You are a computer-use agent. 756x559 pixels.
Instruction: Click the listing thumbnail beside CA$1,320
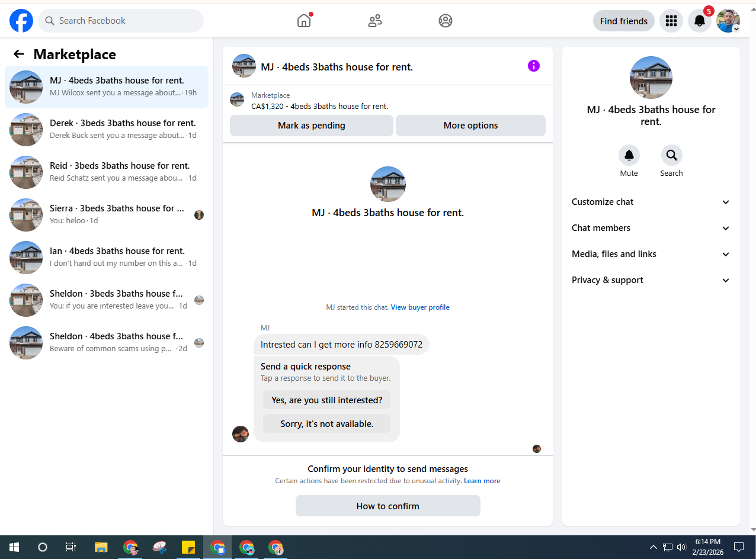pos(237,99)
